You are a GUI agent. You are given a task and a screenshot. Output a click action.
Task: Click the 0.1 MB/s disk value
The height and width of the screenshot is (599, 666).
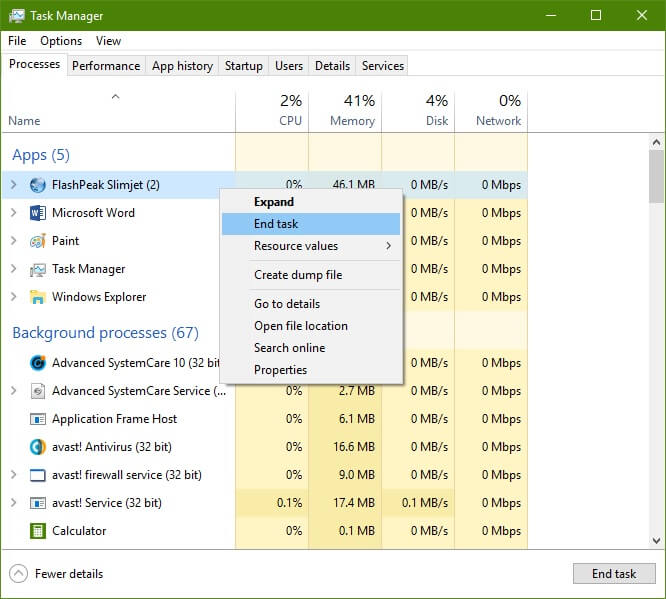(425, 503)
